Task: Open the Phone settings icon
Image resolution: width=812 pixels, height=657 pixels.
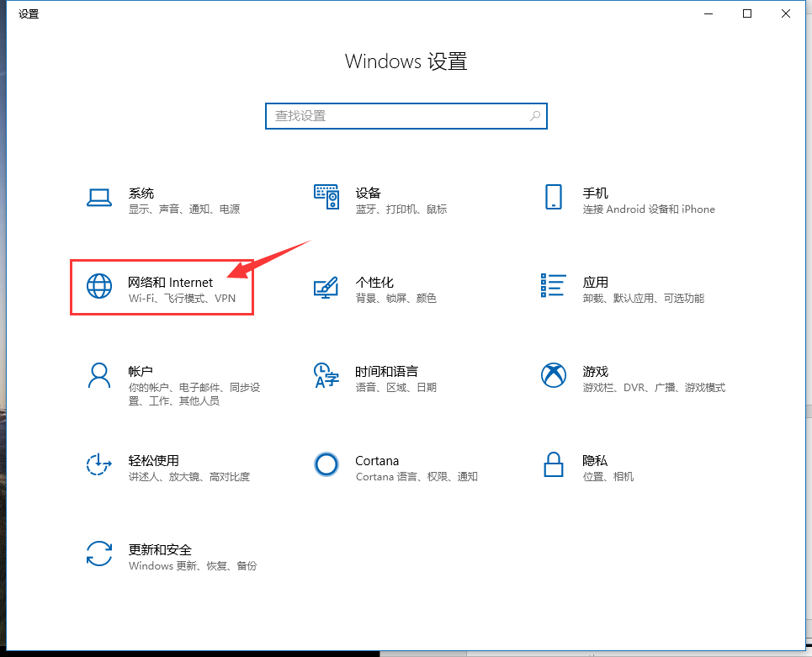Action: point(553,197)
